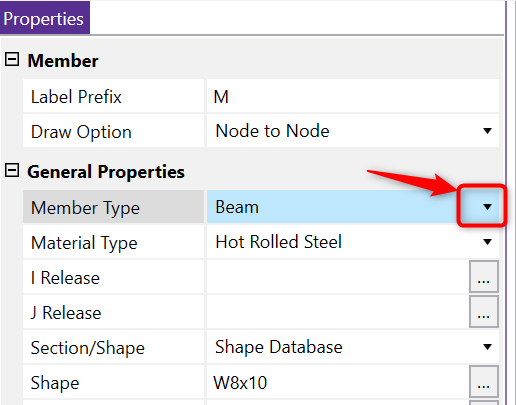Image resolution: width=516 pixels, height=405 pixels.
Task: Open the Draw Option dropdown arrow
Action: click(x=487, y=131)
